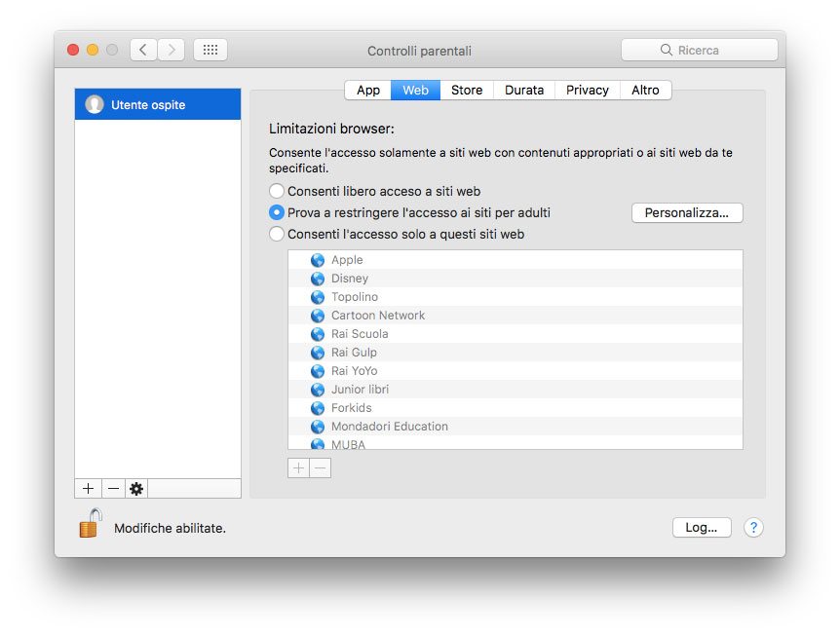Click the Topolino globe icon

[318, 297]
